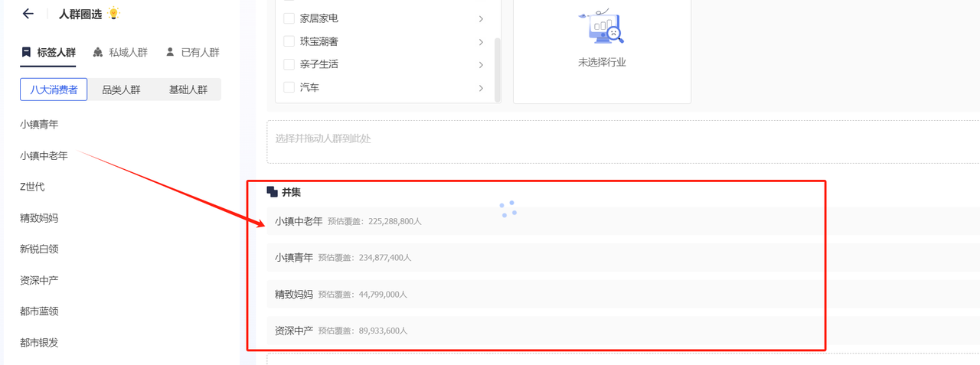Click the bookmark icon next to 标签人群
The width and height of the screenshot is (980, 365).
coord(26,52)
